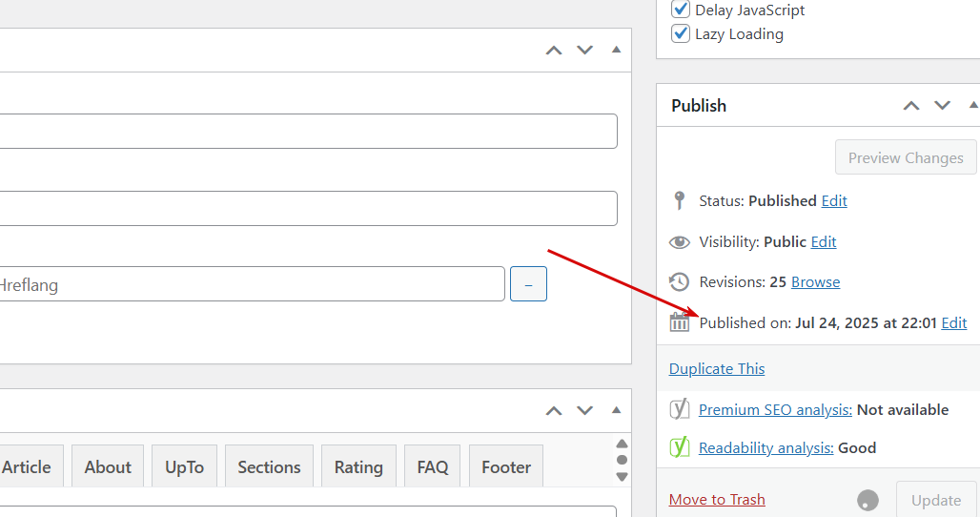The width and height of the screenshot is (980, 517).
Task: Edit the published date link
Action: (x=953, y=322)
